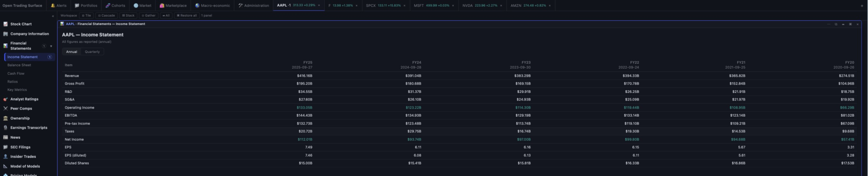
Task: Open the Macro-economic earth tab
Action: coord(212,5)
